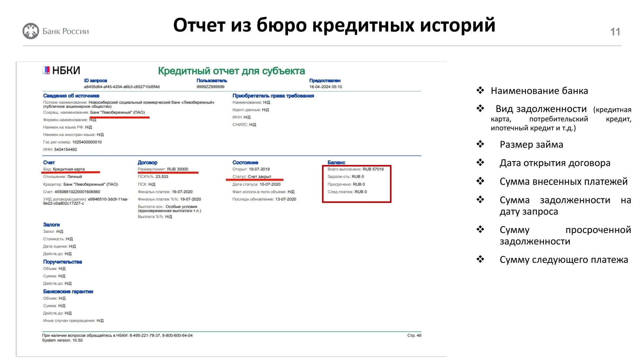Viewport: 644px width, 362px height.
Task: Click the slide title 'Отчет из бюро кредитных историй'
Action: click(x=334, y=25)
